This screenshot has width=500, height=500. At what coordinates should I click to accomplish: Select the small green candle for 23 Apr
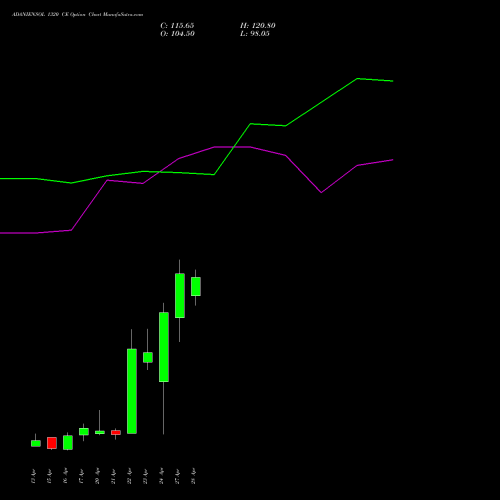pyautogui.click(x=148, y=357)
